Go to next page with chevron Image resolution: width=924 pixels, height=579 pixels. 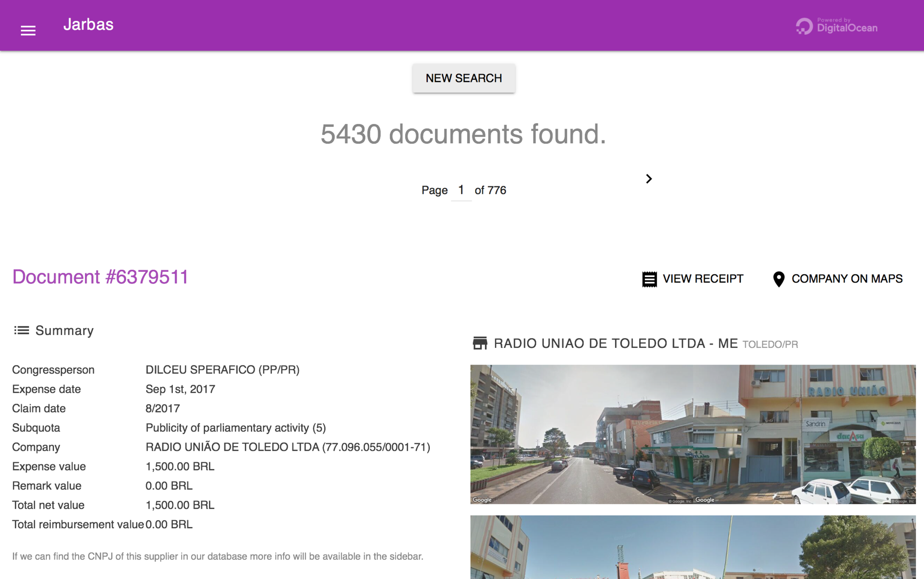click(649, 179)
